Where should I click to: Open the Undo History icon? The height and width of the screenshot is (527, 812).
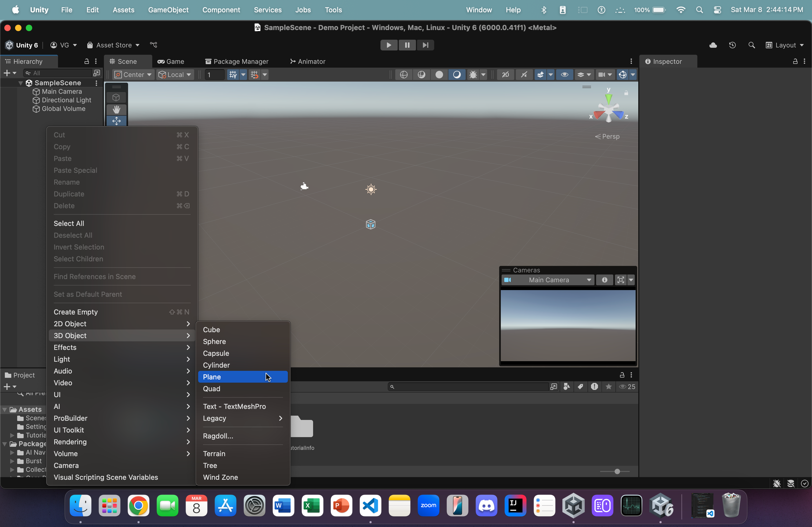732,45
